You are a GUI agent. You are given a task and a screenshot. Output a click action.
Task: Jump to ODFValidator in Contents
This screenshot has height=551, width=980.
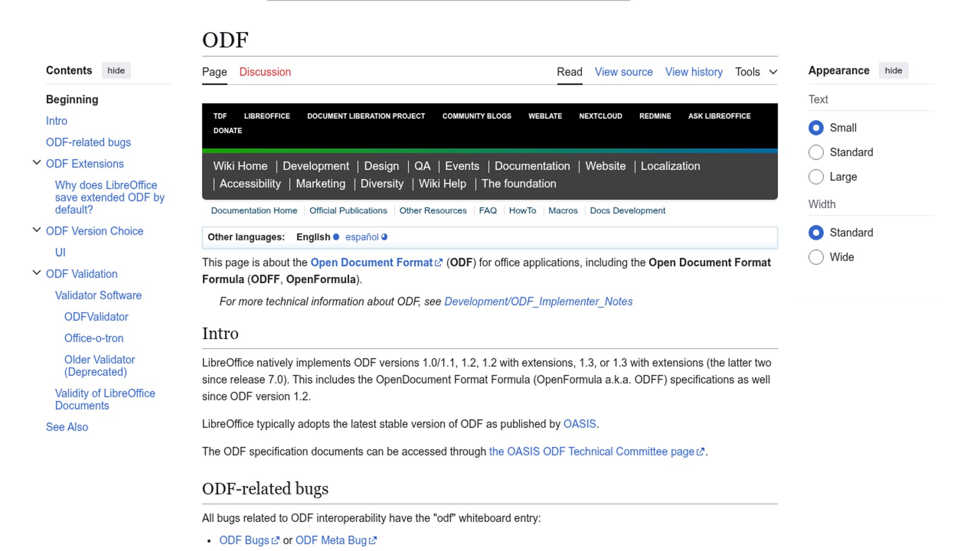(x=96, y=317)
